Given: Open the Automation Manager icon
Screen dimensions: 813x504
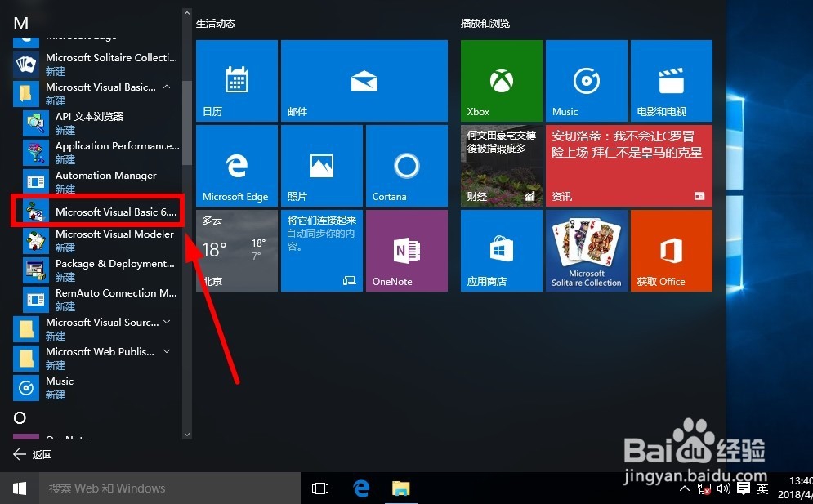Looking at the screenshot, I should coord(36,182).
